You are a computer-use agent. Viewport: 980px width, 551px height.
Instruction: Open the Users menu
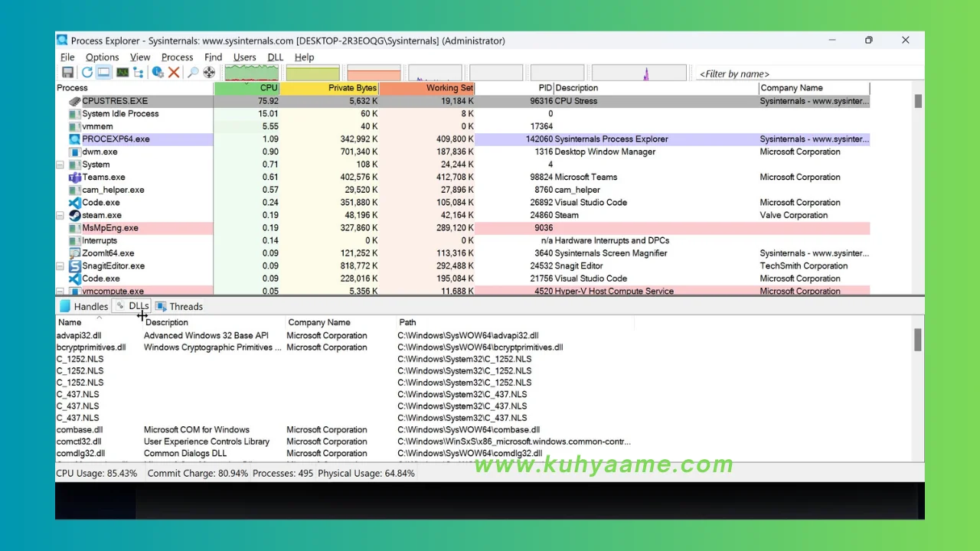point(244,57)
